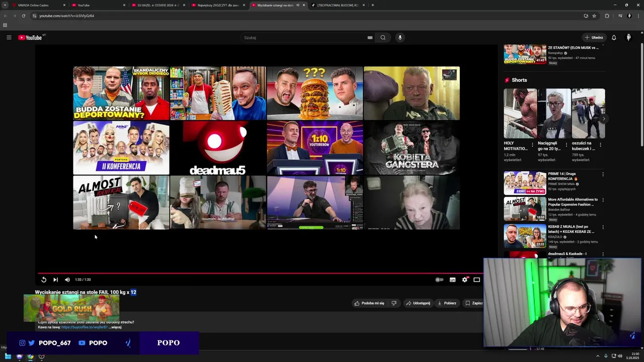Bookmark this page with the star

coord(594,16)
